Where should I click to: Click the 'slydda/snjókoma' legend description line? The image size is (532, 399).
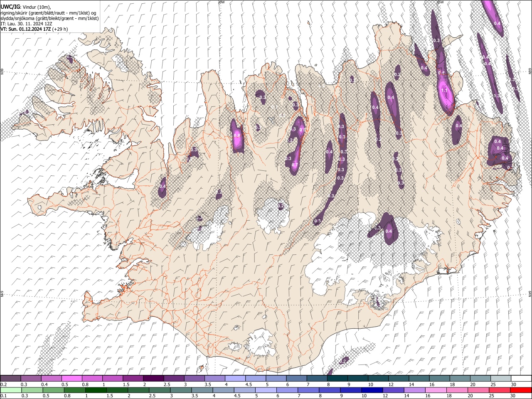49,18
